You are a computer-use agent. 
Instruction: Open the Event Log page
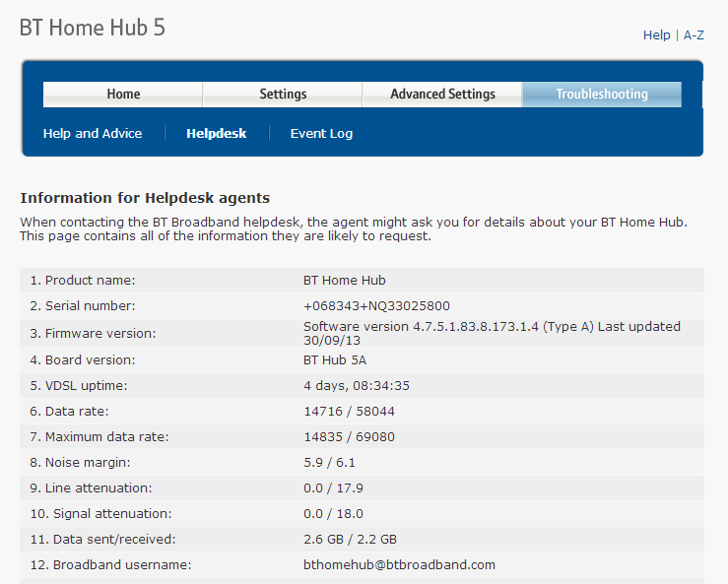click(x=321, y=134)
